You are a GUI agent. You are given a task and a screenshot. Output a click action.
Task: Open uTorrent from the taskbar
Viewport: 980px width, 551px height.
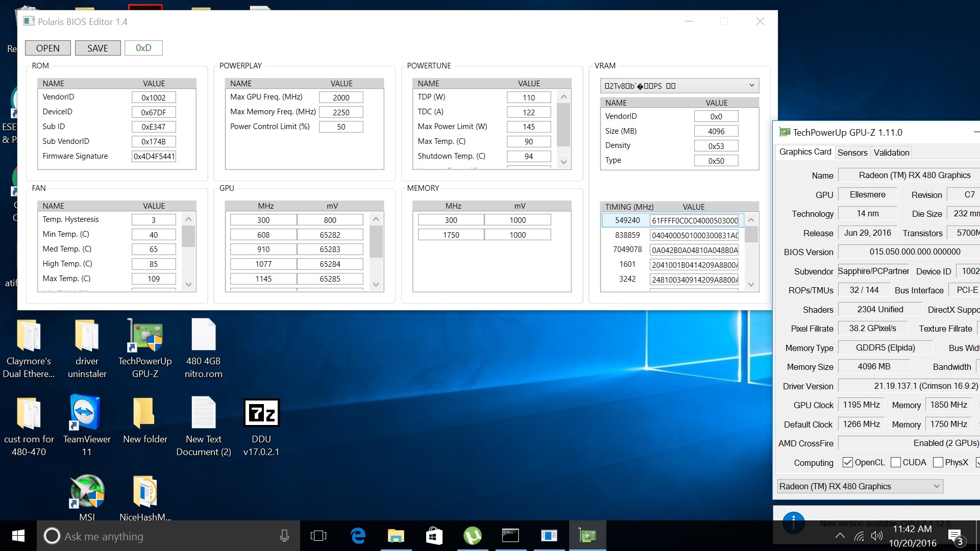click(x=473, y=536)
